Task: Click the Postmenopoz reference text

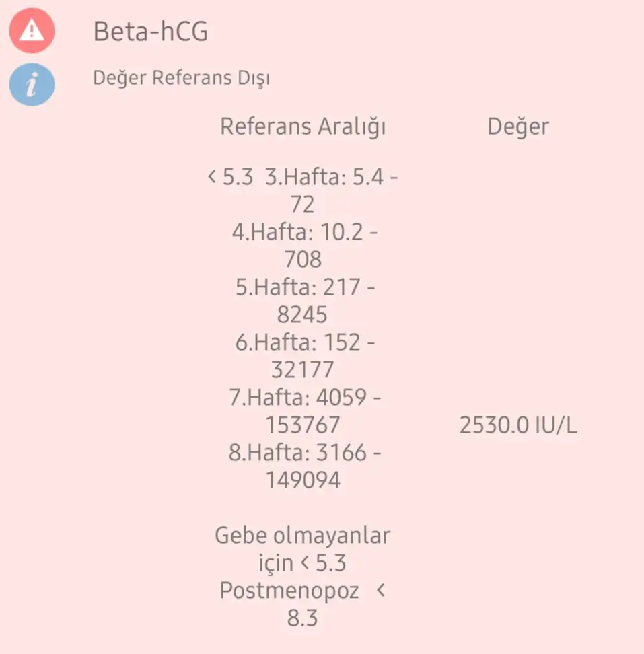Action: click(x=289, y=591)
